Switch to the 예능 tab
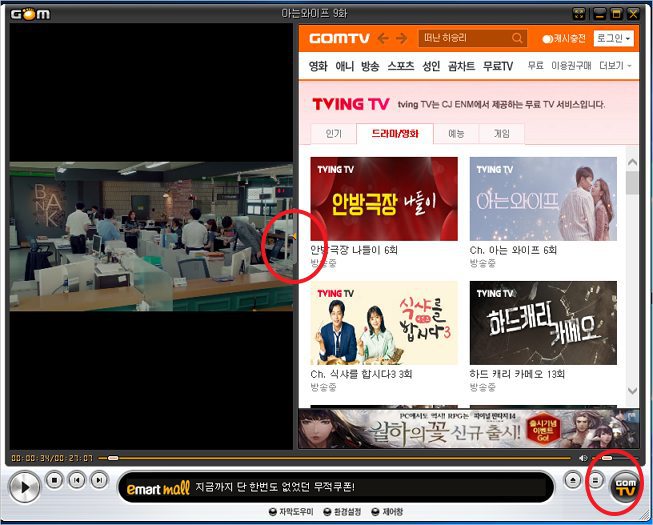This screenshot has width=653, height=525. point(456,133)
